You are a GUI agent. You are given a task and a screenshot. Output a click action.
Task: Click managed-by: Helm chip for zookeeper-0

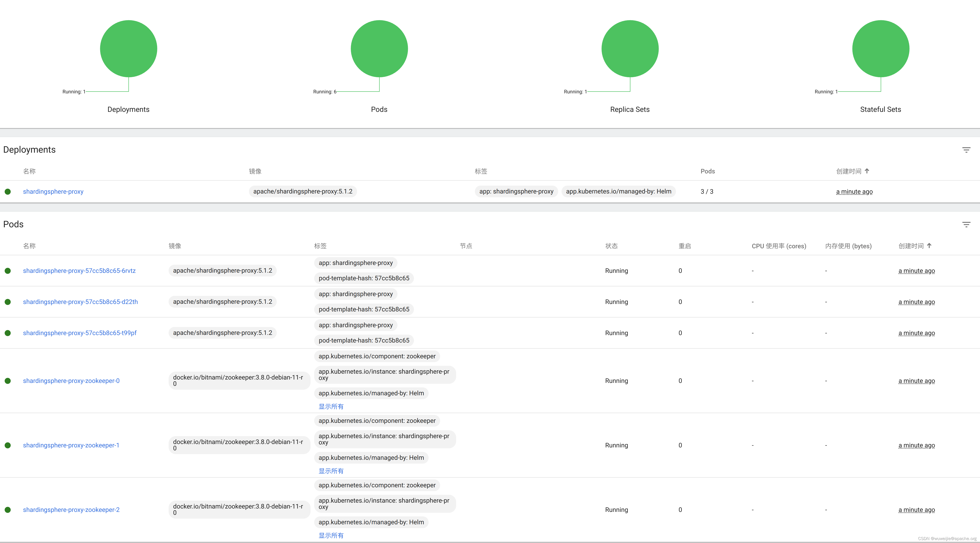[371, 393]
